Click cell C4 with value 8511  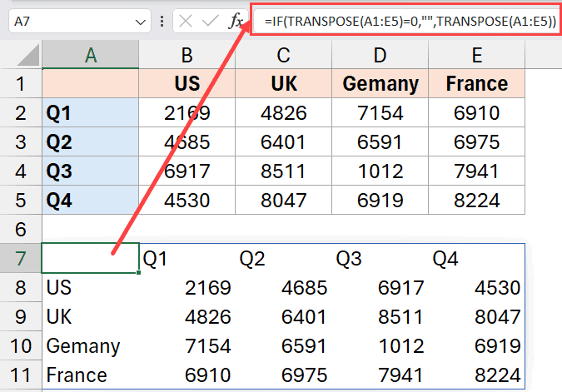pyautogui.click(x=284, y=171)
